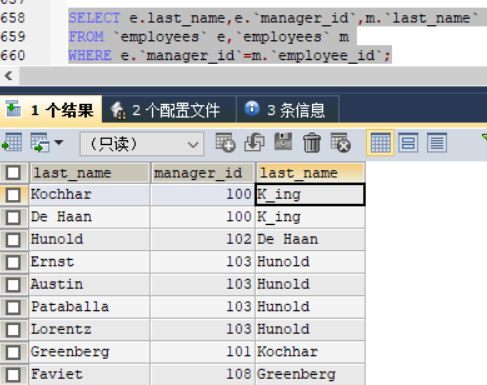Check the select-all header checkbox
Image resolution: width=487 pixels, height=385 pixels.
click(x=13, y=173)
